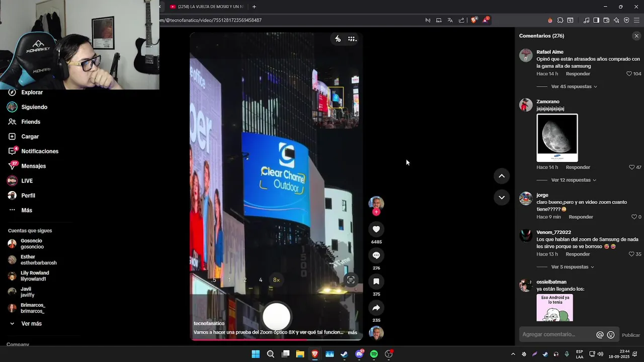The height and width of the screenshot is (362, 644).
Task: Open Spotify from the taskbar
Action: pyautogui.click(x=374, y=354)
